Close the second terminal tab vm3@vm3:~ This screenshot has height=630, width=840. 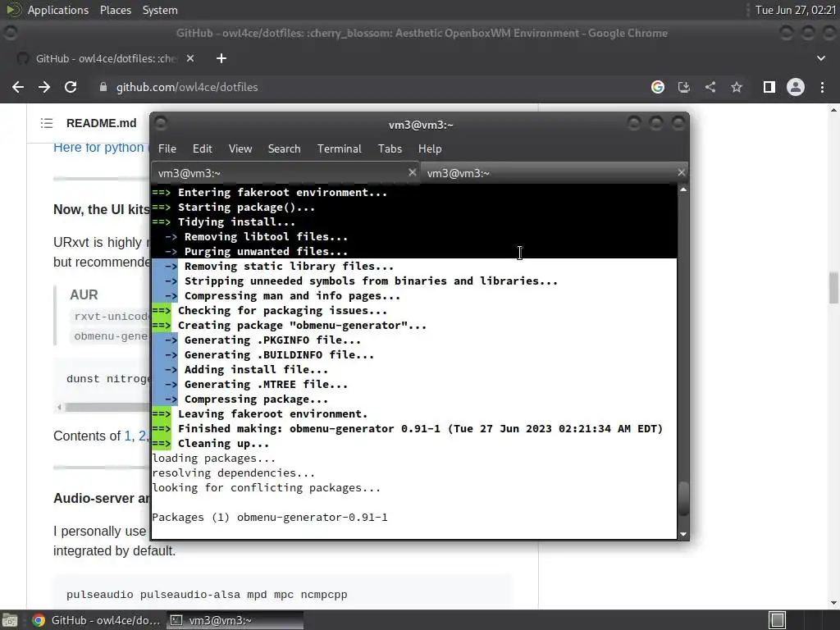click(x=681, y=172)
